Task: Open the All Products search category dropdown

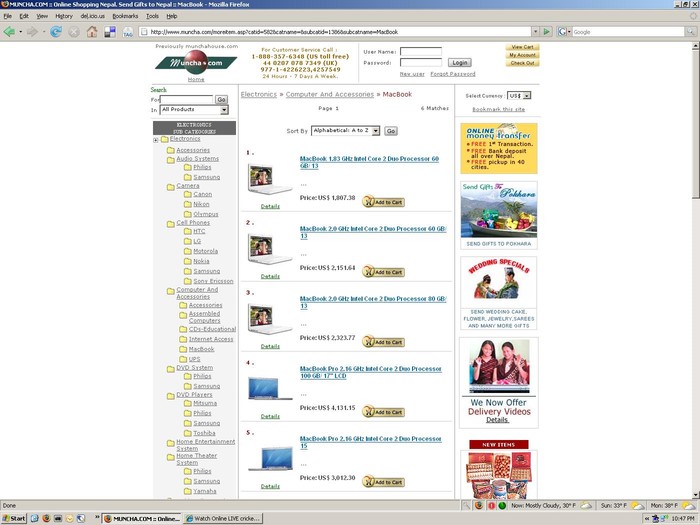Action: [194, 110]
